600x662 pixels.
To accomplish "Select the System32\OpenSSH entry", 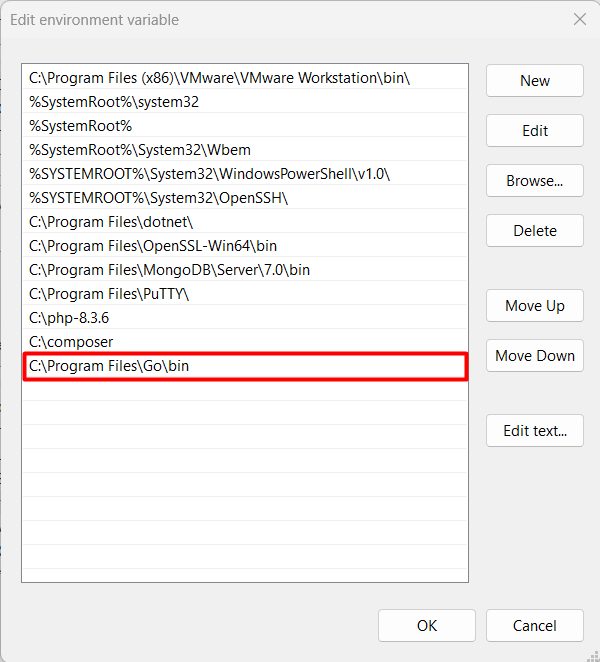I will coord(245,198).
